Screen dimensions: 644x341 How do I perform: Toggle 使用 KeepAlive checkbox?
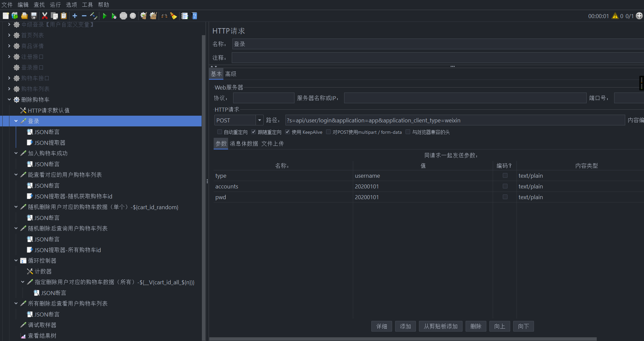tap(287, 132)
